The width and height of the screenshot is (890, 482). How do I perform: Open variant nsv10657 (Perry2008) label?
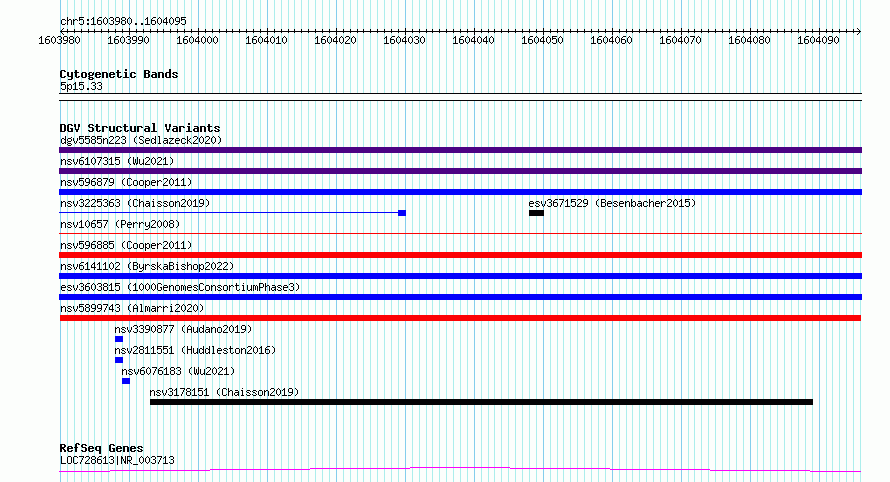click(120, 224)
